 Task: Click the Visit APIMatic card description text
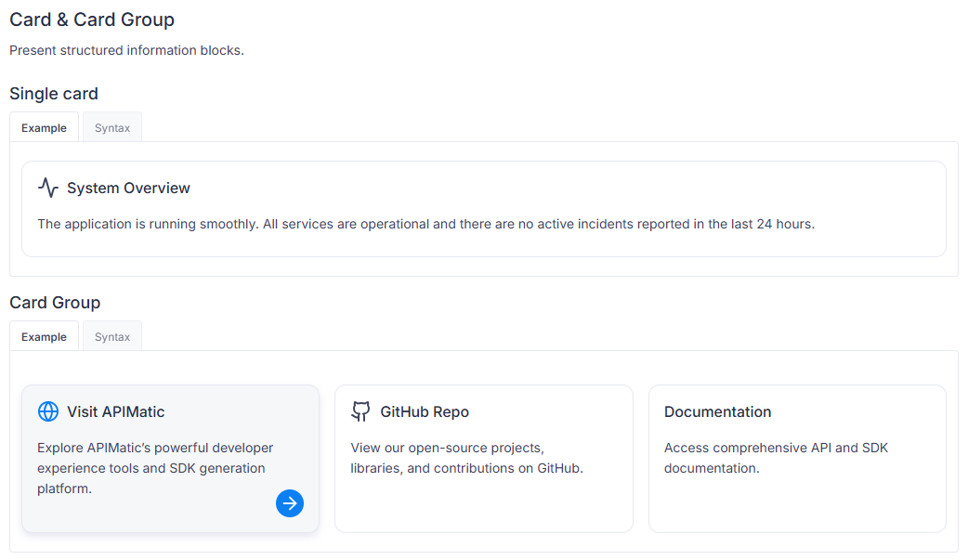click(x=155, y=468)
